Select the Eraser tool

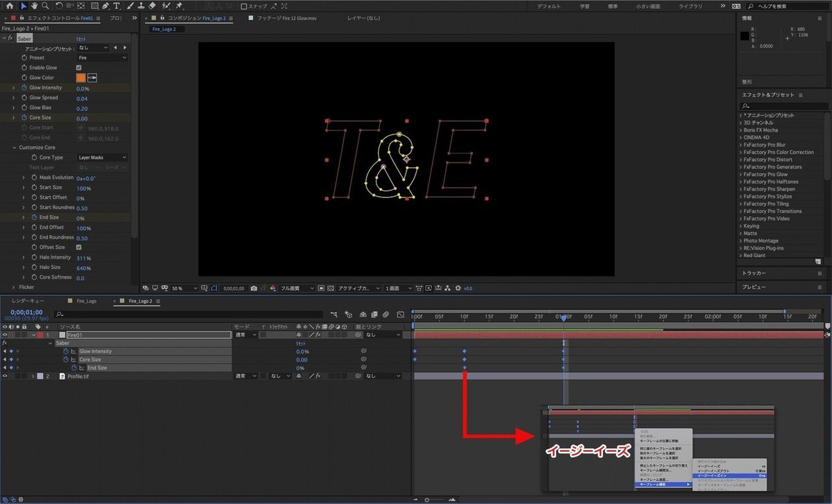(x=151, y=6)
